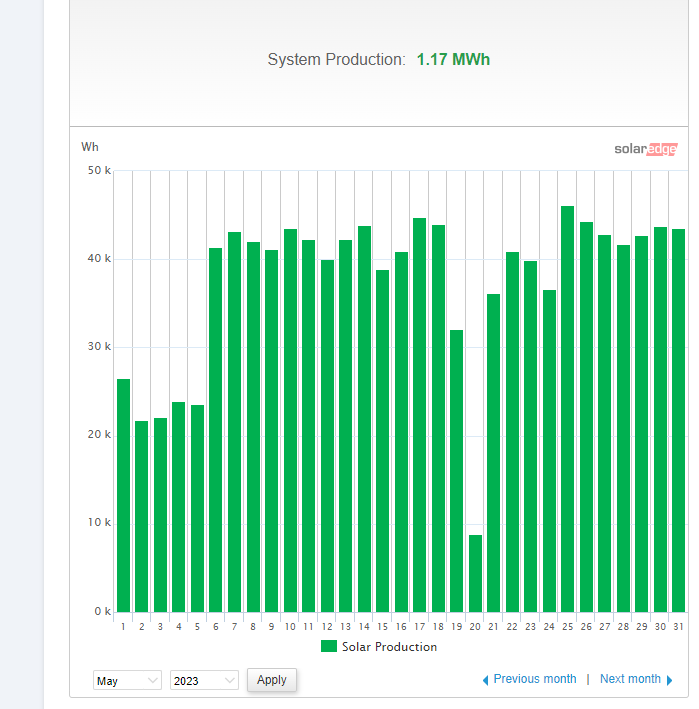
Task: Select the short bar for day 20
Action: pyautogui.click(x=476, y=573)
